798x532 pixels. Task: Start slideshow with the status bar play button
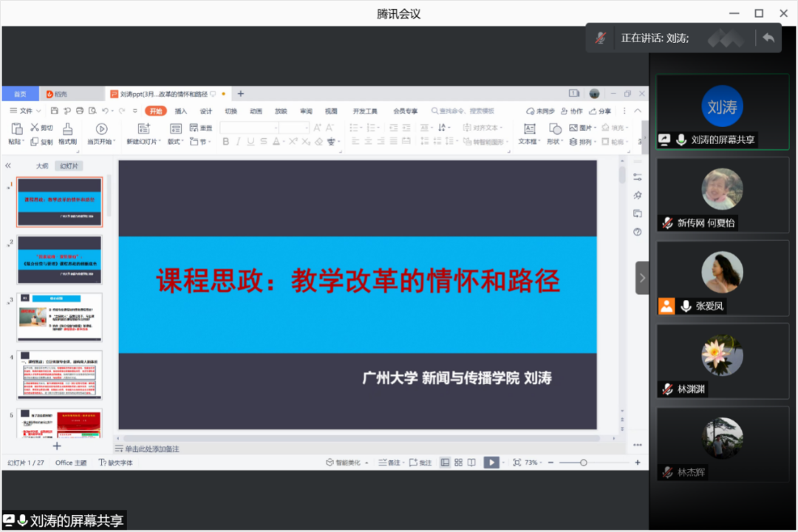tap(491, 463)
